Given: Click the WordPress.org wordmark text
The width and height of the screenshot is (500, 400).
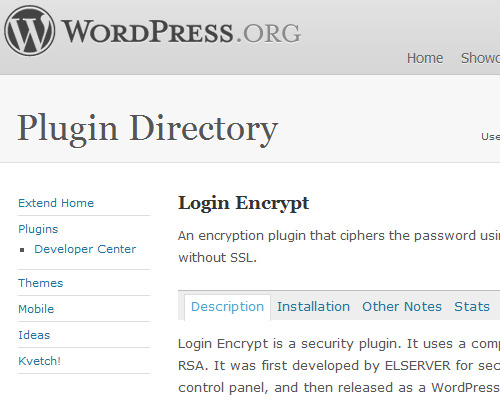Looking at the screenshot, I should pyautogui.click(x=181, y=32).
